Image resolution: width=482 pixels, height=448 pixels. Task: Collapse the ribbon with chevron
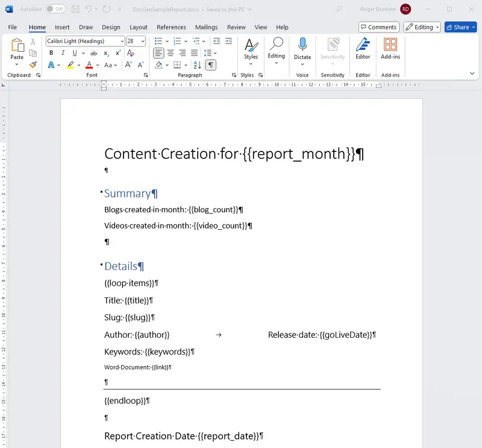(x=472, y=73)
